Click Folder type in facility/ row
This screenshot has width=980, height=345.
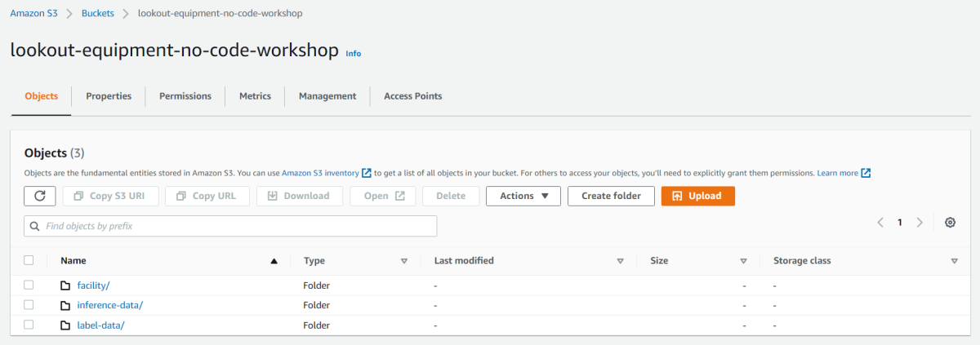pyautogui.click(x=318, y=285)
